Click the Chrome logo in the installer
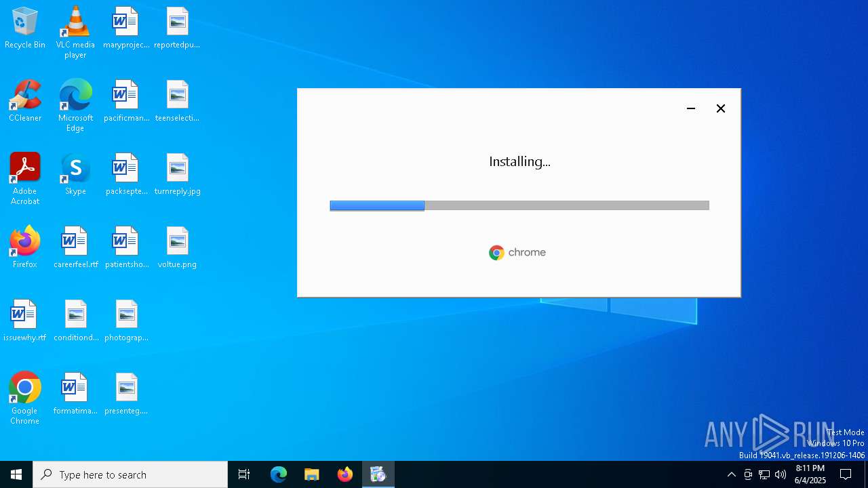 (517, 253)
